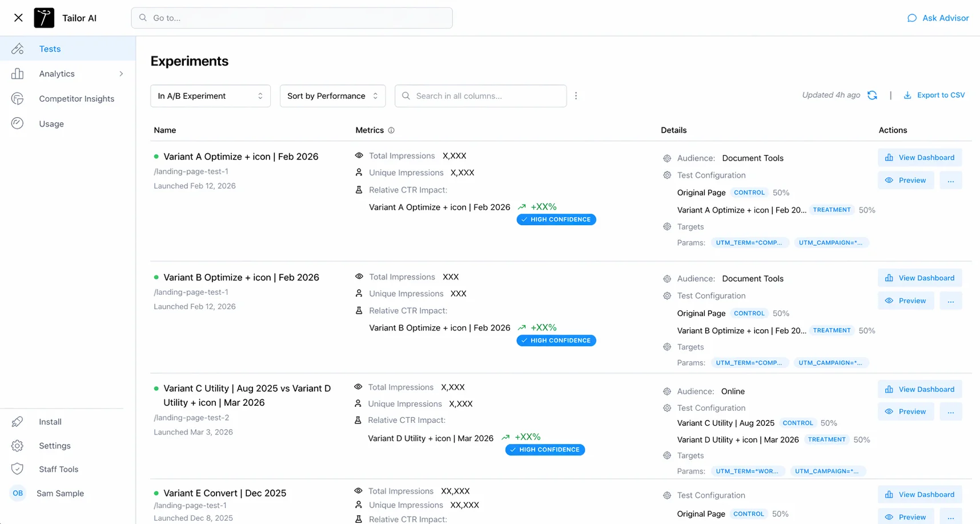Screen dimensions: 980x524
Task: Refresh the experiments data
Action: 872,95
